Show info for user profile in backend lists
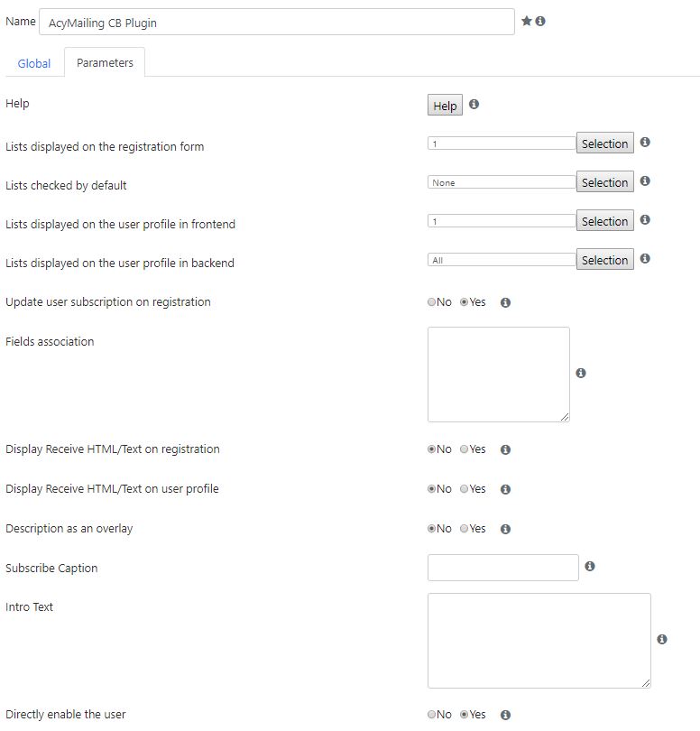The image size is (700, 731). (645, 258)
